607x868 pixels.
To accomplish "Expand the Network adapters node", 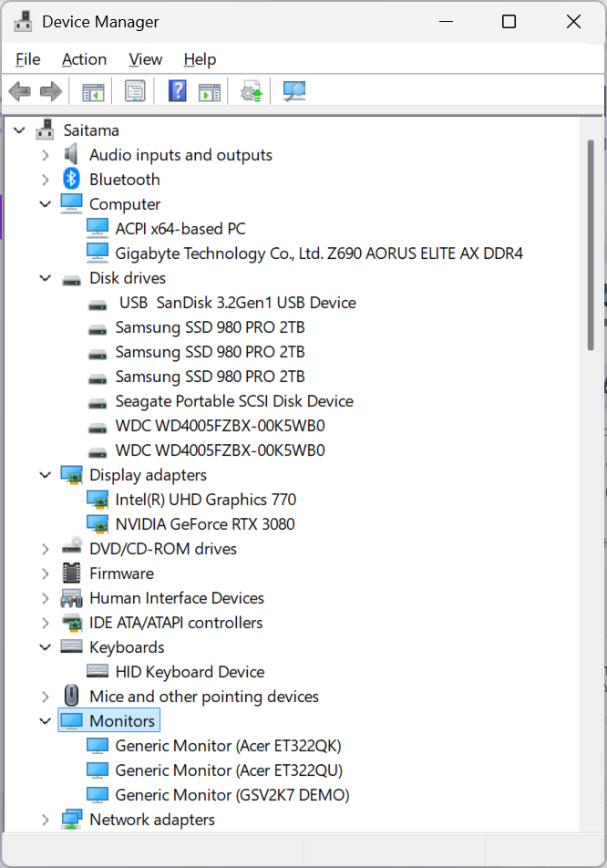I will coord(46,820).
